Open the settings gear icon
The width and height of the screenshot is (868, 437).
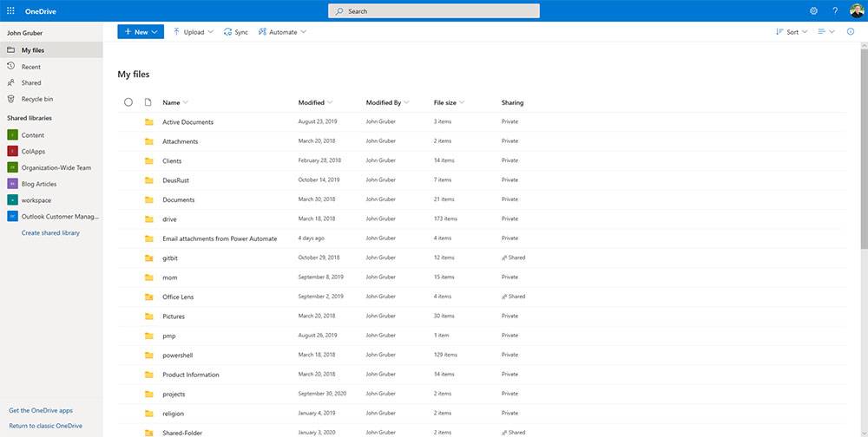point(813,11)
